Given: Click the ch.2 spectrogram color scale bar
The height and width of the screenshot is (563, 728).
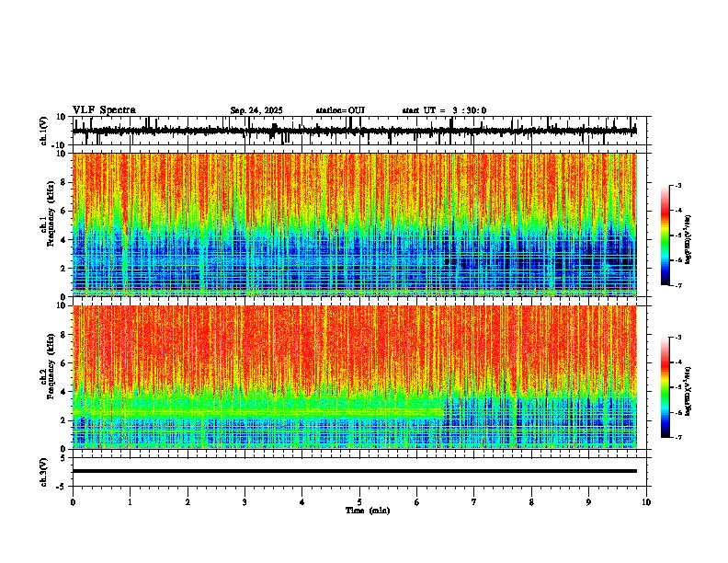Looking at the screenshot, I should tap(665, 387).
